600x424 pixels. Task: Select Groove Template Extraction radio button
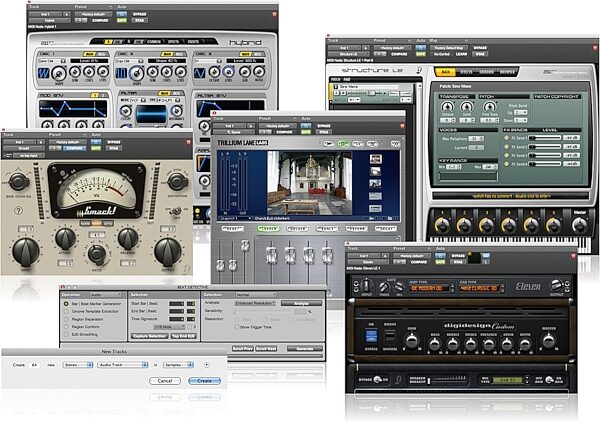(66, 311)
